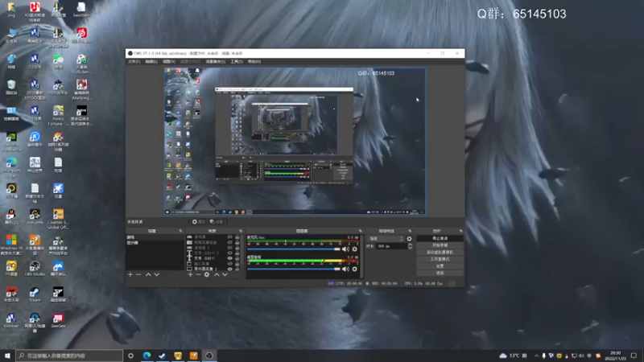Select the 游戏 scene in scenes list

[x=155, y=237]
